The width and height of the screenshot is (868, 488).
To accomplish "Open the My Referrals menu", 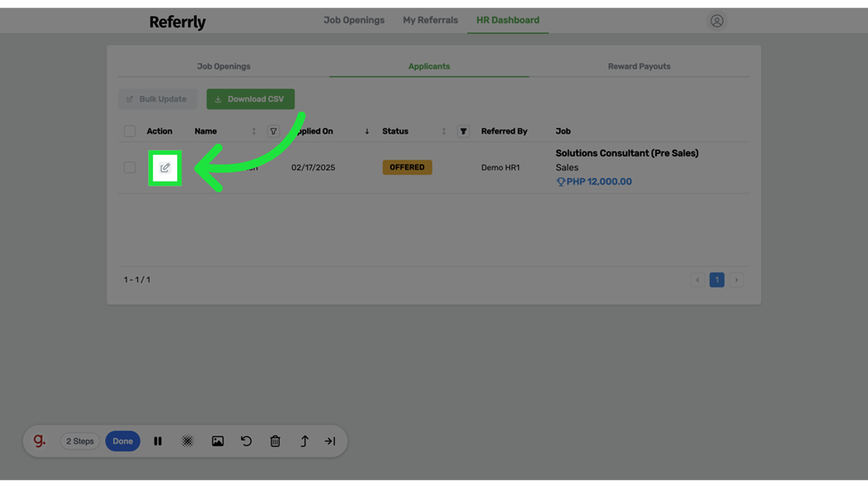I will [x=430, y=20].
